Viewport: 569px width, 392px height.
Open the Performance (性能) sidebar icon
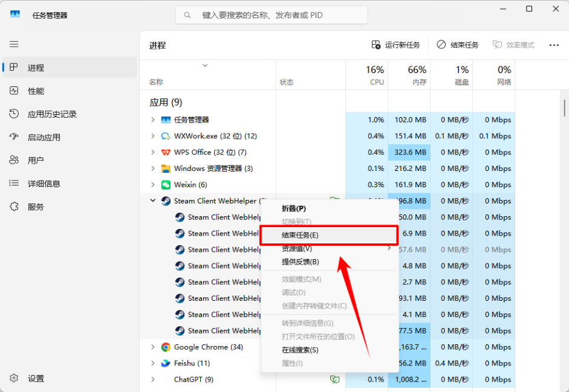[x=14, y=90]
